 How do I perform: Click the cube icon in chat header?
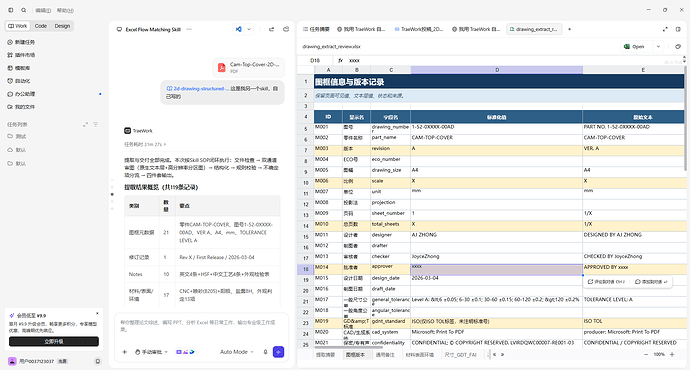point(286,29)
